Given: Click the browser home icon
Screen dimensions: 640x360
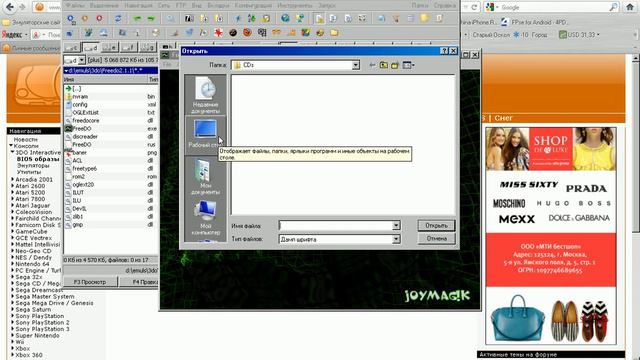Looking at the screenshot, I should point(630,7).
